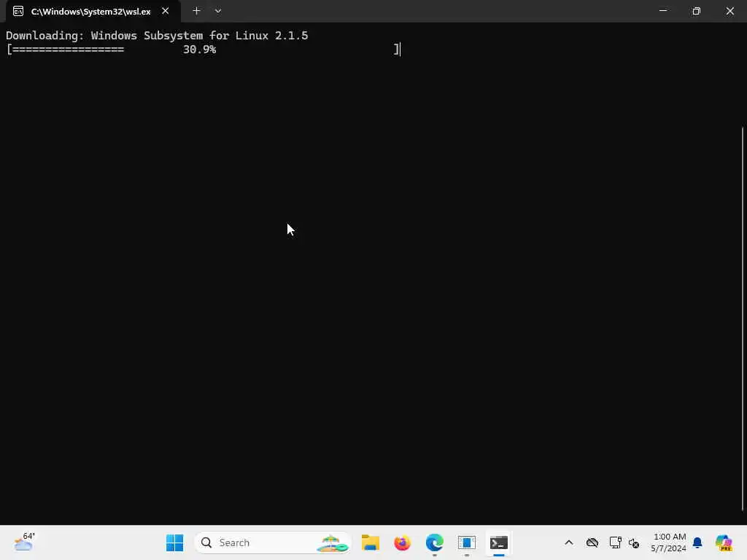The height and width of the screenshot is (560, 747).
Task: Open the clock showing 1:00 AM
Action: 668,542
